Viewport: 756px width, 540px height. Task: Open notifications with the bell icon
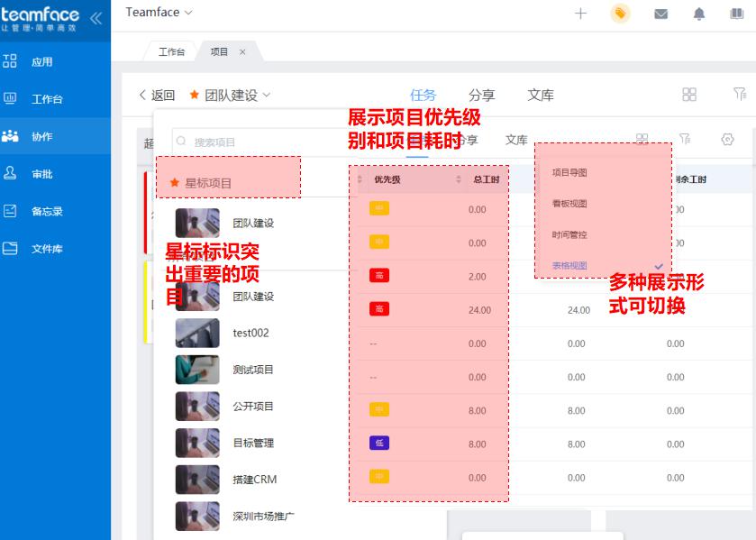(699, 14)
